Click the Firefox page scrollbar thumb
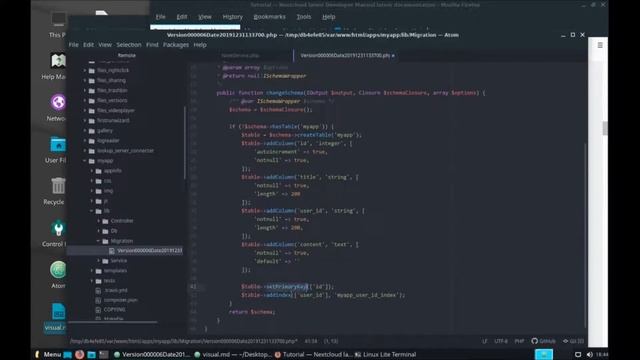 click(x=604, y=128)
